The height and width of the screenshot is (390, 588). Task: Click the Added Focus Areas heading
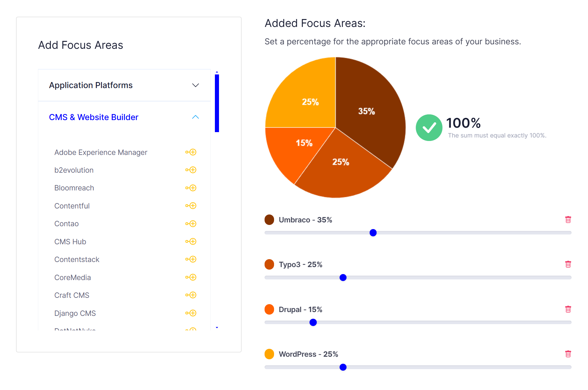tap(315, 23)
